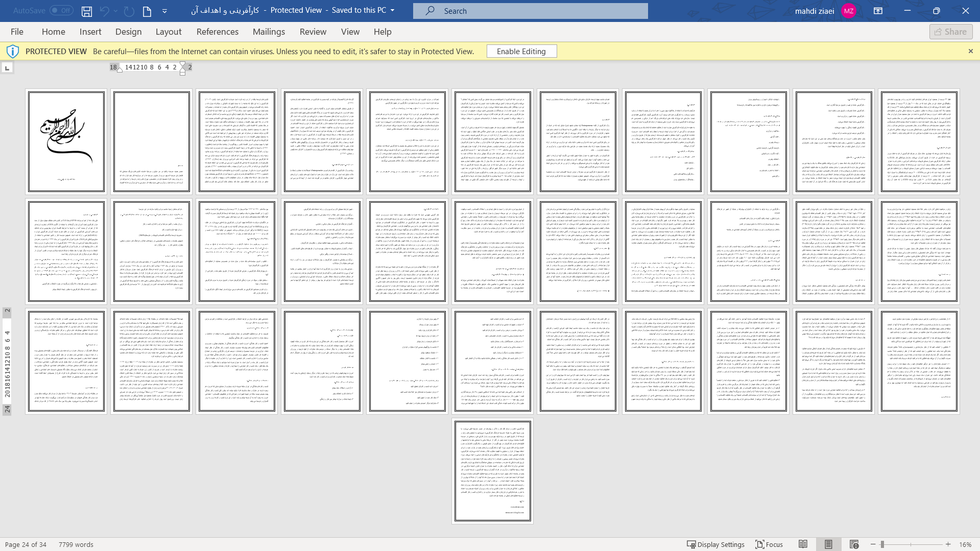Open Ribbon Display Options icon
980x551 pixels.
[x=878, y=11]
